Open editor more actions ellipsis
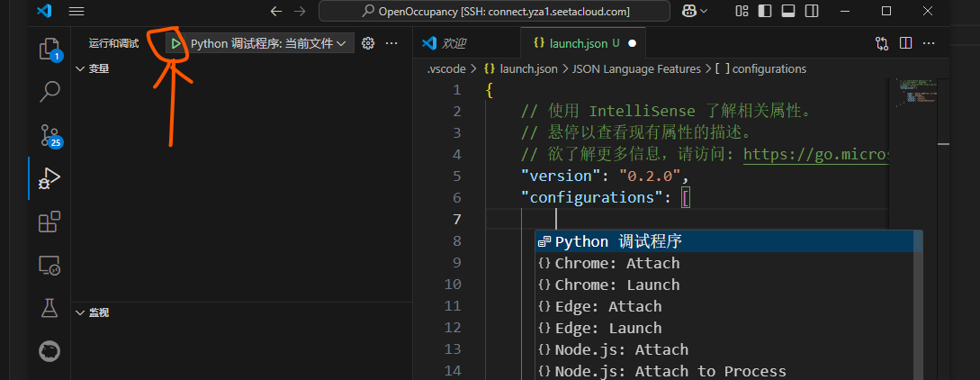The image size is (980, 380). [930, 43]
